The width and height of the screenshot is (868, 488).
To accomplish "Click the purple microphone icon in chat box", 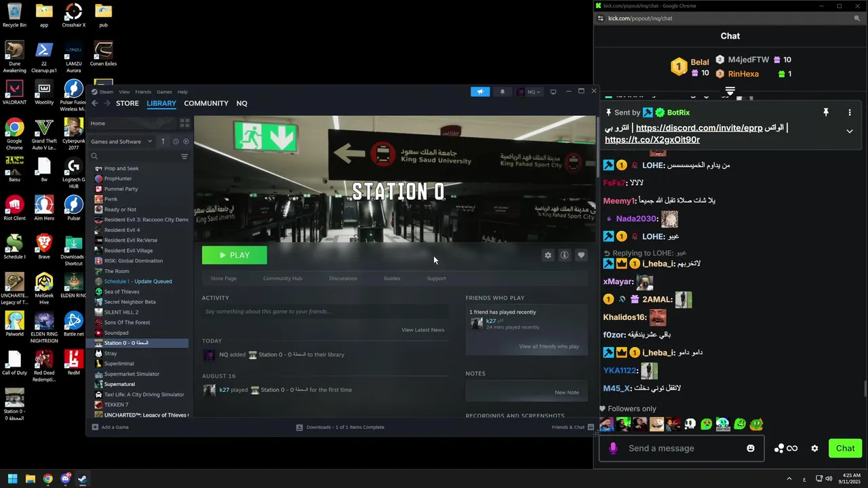I will click(613, 448).
